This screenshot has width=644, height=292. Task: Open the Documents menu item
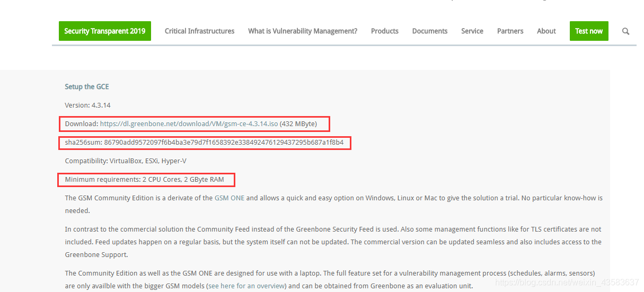click(x=430, y=31)
